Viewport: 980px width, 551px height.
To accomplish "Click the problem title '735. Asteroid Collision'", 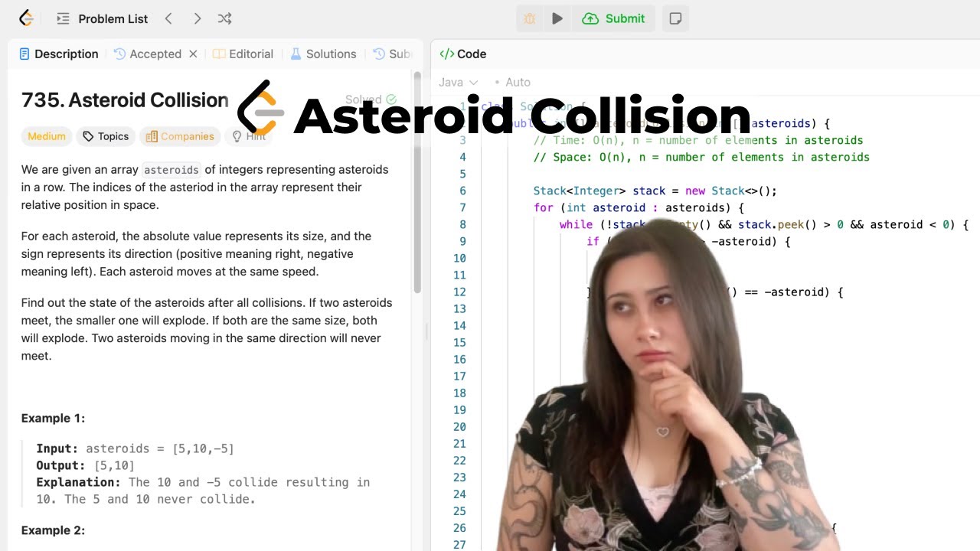I will 125,100.
